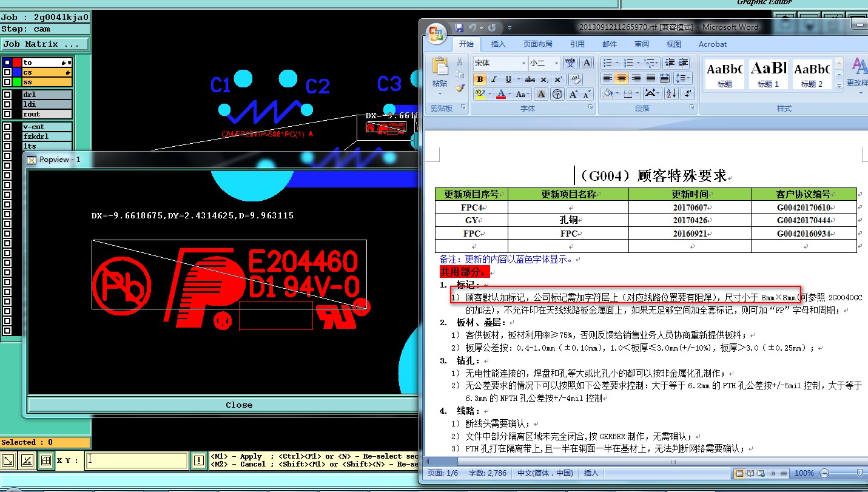Toggle Bold formatting

[480, 79]
